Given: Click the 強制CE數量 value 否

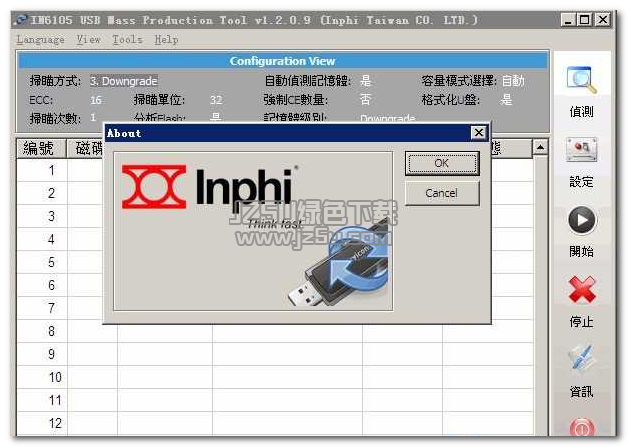Looking at the screenshot, I should pyautogui.click(x=365, y=99).
